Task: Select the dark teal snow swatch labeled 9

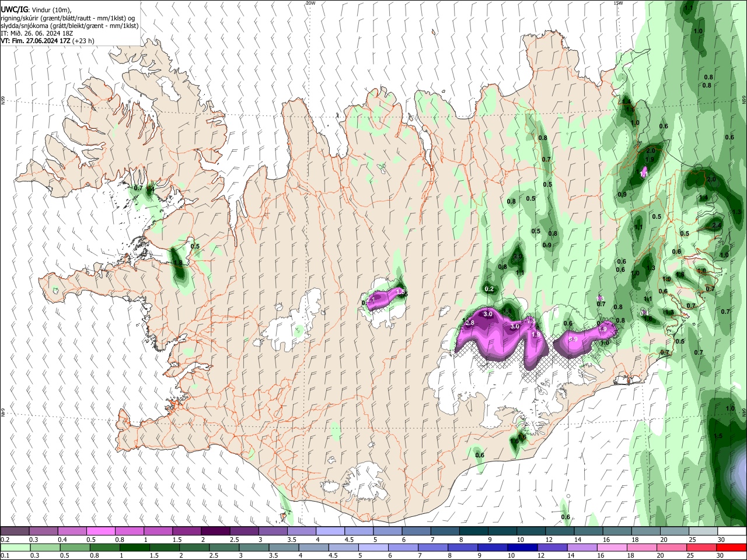Action: tap(502, 531)
